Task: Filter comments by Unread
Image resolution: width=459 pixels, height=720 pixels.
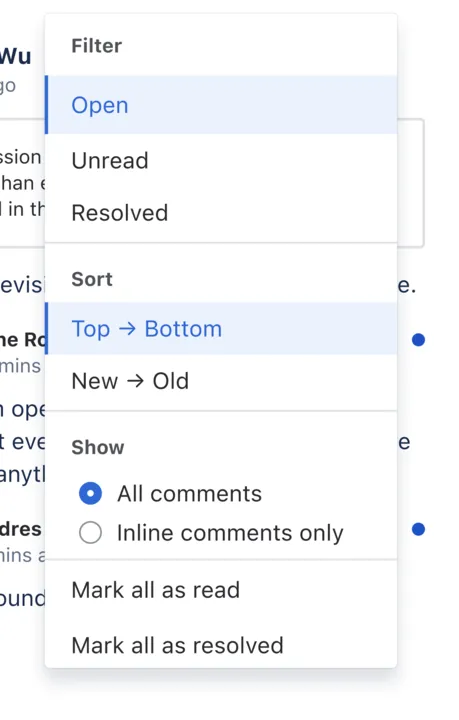Action: tap(221, 161)
